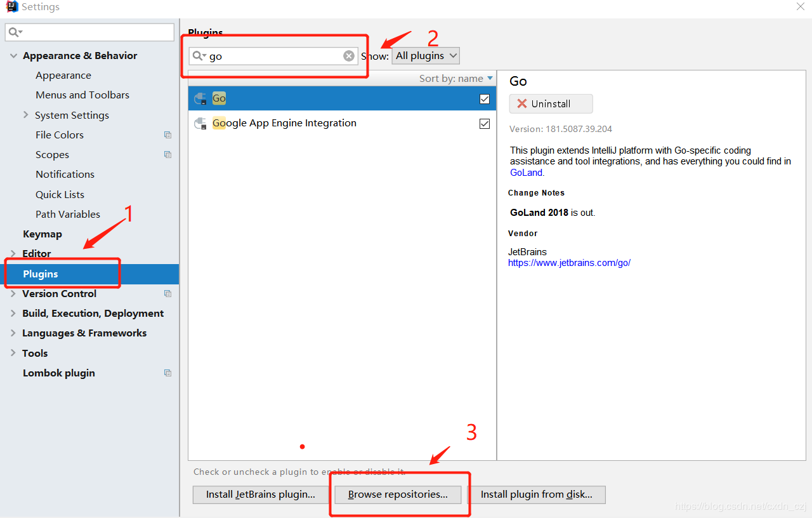Select the Go plugin row in list

pos(342,98)
